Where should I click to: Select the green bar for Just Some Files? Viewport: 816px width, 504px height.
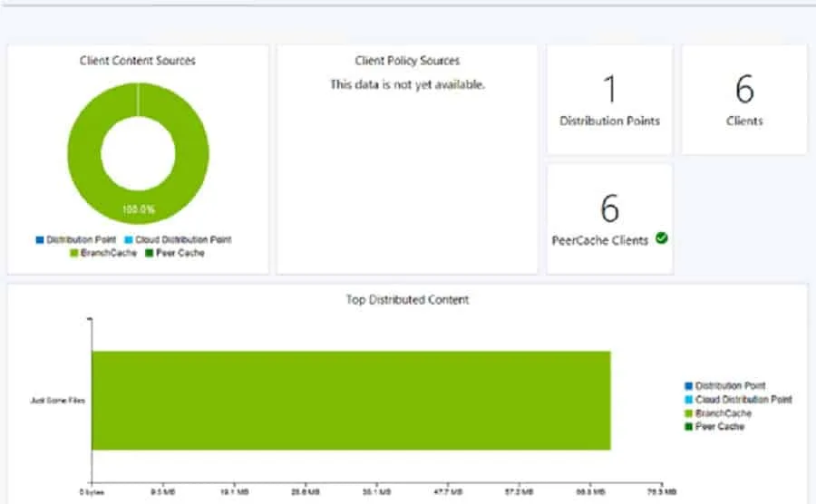coord(351,400)
